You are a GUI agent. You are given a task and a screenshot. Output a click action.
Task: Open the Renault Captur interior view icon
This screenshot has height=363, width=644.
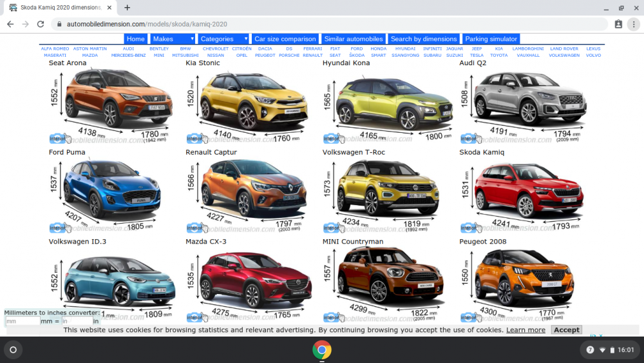click(x=197, y=228)
